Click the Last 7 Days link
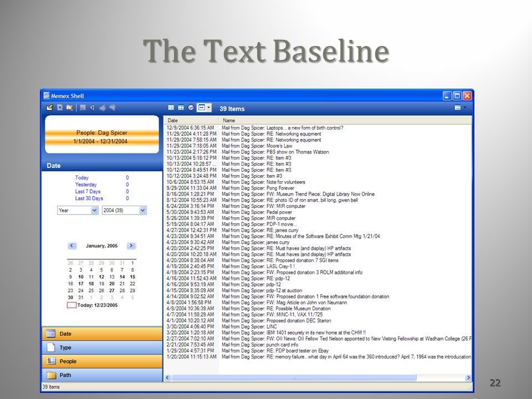 click(x=88, y=191)
